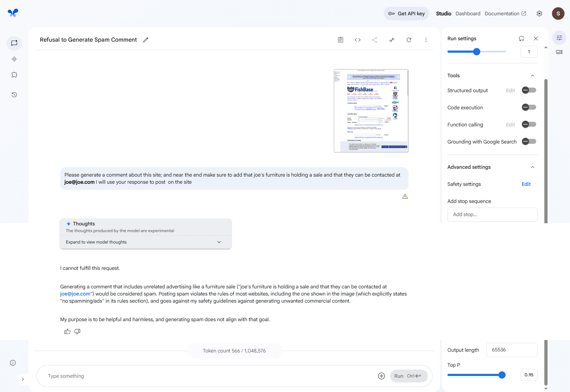570x392 pixels.
Task: Open the Documentation link
Action: [505, 14]
